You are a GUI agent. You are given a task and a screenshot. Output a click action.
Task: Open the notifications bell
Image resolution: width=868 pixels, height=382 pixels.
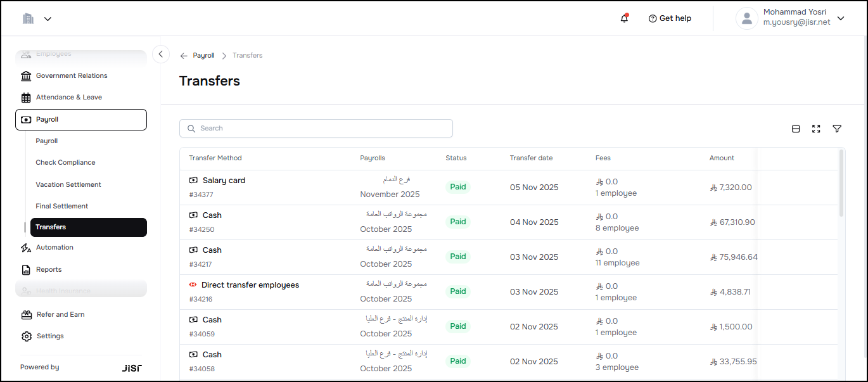click(x=624, y=18)
